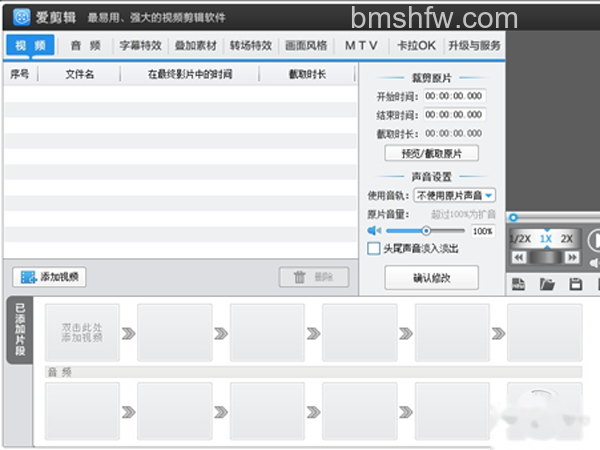Click the save project disk icon

coord(576,284)
